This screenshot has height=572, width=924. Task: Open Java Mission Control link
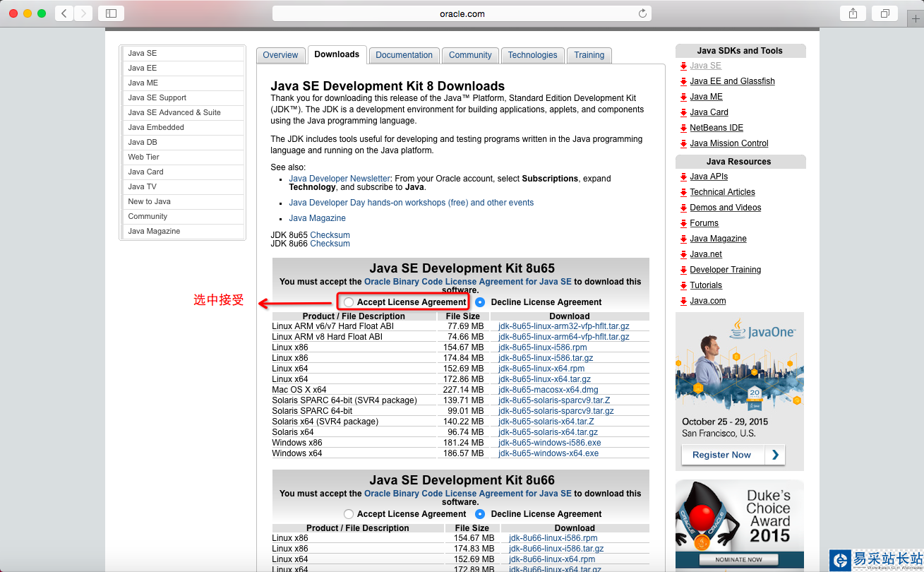click(729, 143)
